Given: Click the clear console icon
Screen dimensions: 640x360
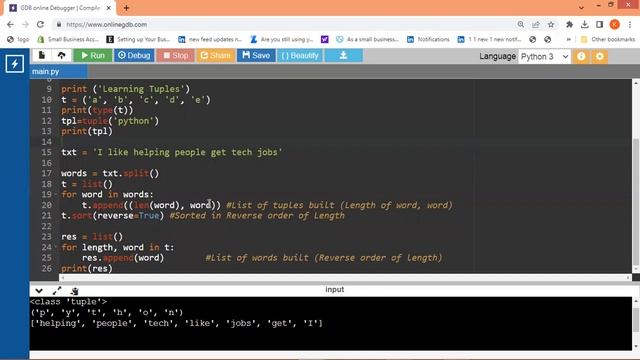Looking at the screenshot, I should tap(74, 291).
